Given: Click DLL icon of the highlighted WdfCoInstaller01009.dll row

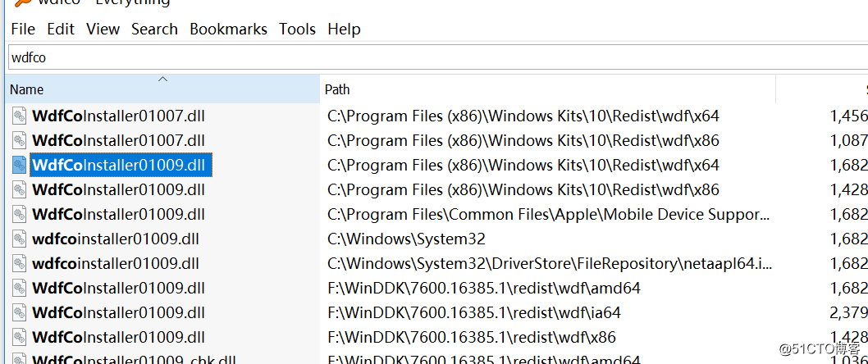Looking at the screenshot, I should 20,165.
